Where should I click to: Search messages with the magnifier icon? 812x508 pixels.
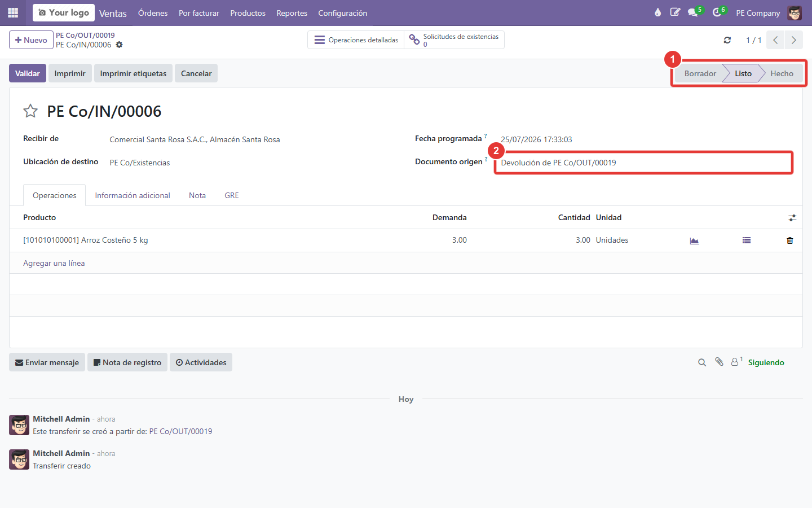[x=702, y=362]
